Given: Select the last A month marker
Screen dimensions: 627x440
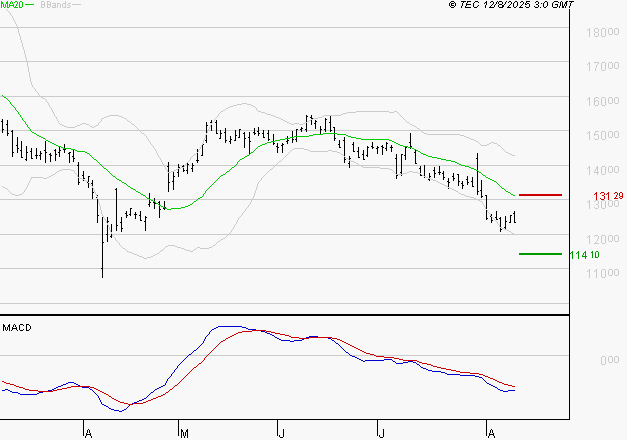Looking at the screenshot, I should (x=488, y=433).
